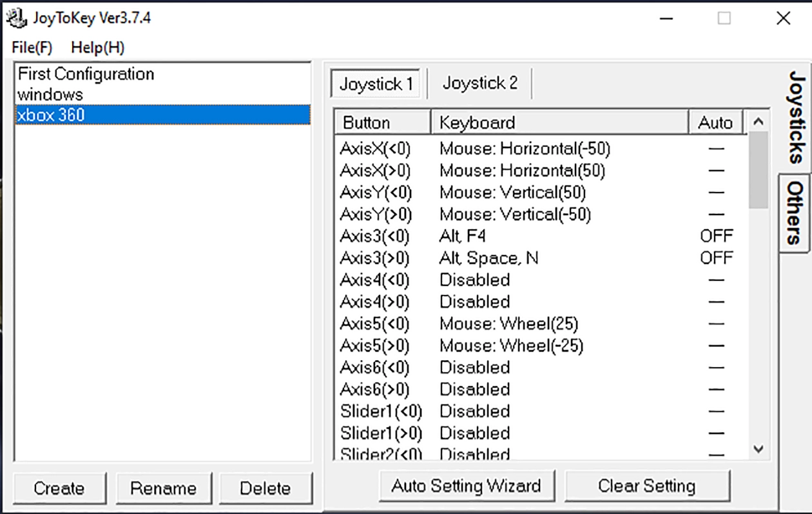
Task: Click the Button column header
Action: (x=383, y=122)
